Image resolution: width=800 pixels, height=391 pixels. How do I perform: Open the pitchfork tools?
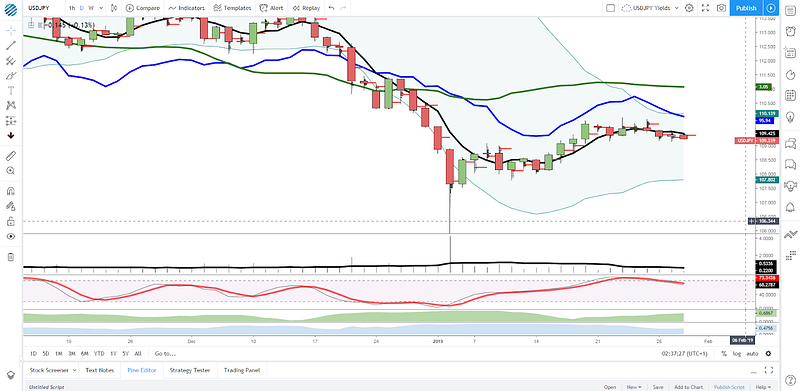point(11,61)
